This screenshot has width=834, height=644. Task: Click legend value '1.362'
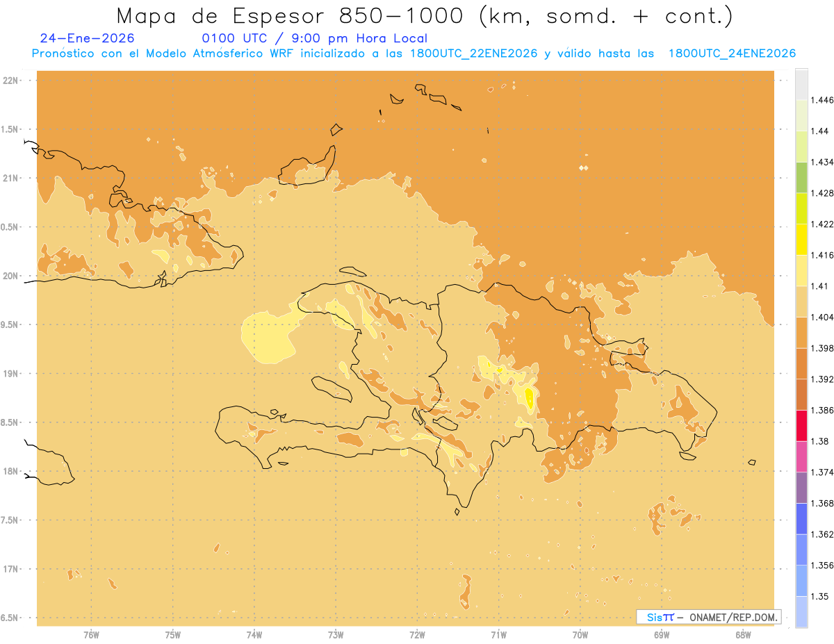[822, 534]
